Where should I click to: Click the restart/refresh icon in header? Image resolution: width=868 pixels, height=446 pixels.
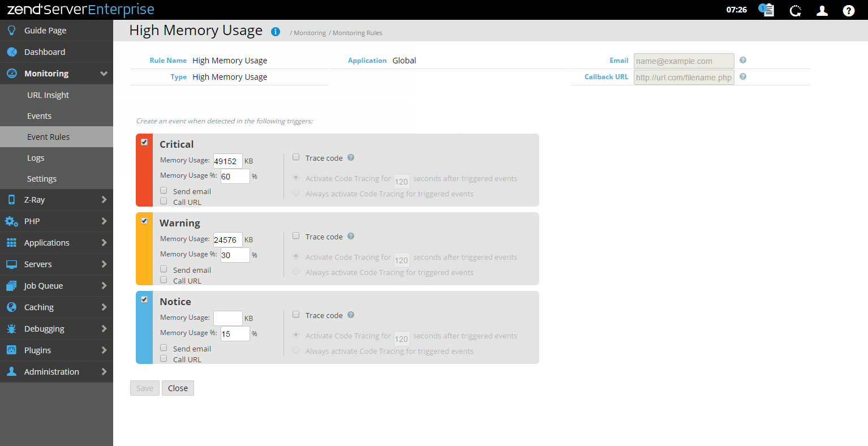[x=795, y=10]
